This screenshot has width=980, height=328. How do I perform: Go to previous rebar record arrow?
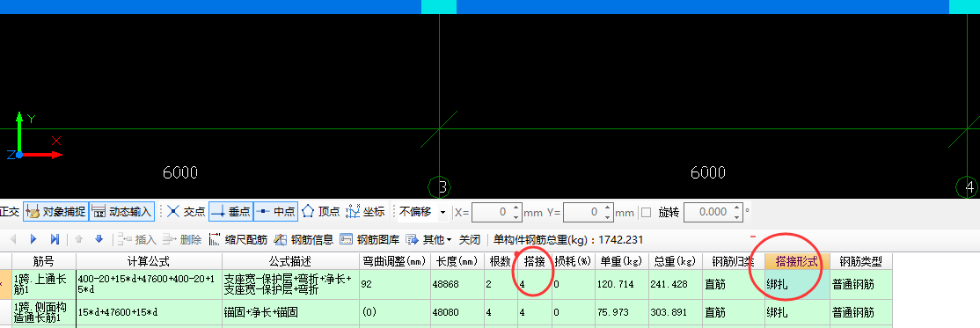[13, 239]
